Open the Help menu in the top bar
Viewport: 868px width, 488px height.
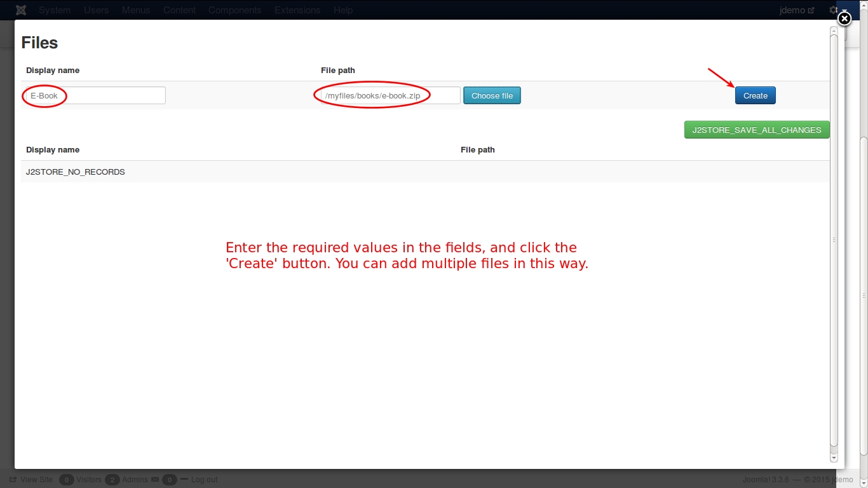pos(343,10)
